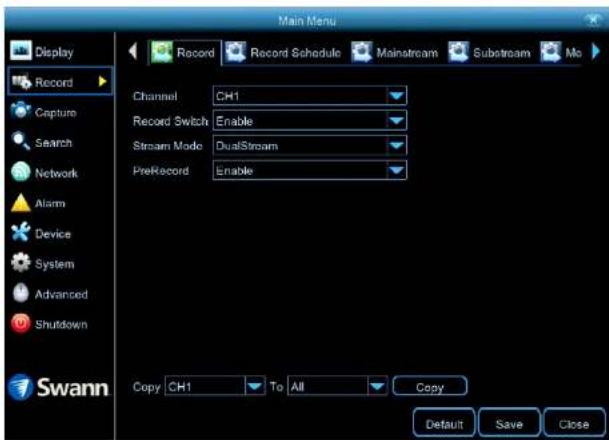Switch to the Mainstream tab
Screen dimensions: 609x440
coord(395,52)
